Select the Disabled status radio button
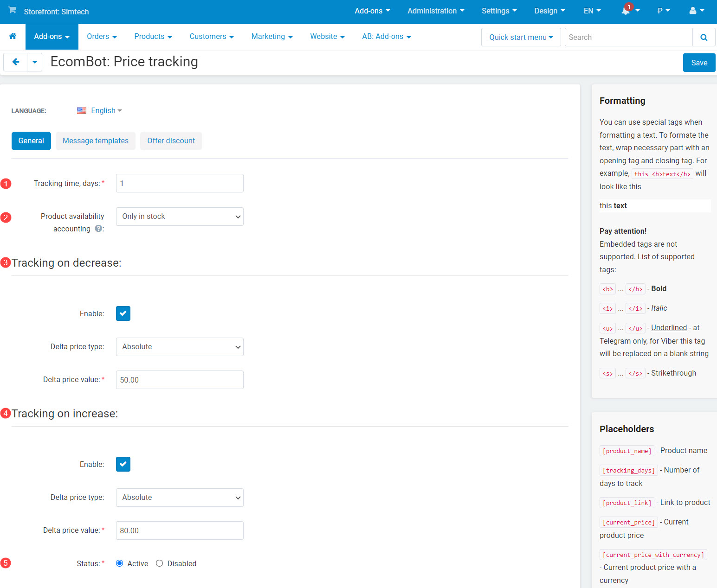The width and height of the screenshot is (717, 588). pos(160,563)
